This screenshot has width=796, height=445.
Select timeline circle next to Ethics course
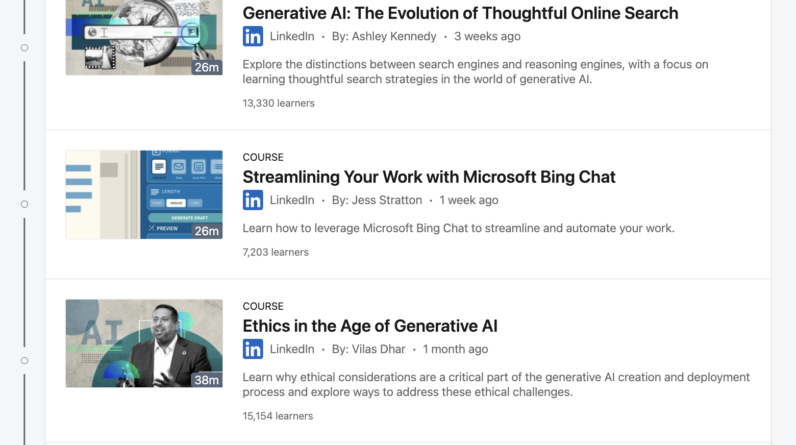[x=24, y=361]
